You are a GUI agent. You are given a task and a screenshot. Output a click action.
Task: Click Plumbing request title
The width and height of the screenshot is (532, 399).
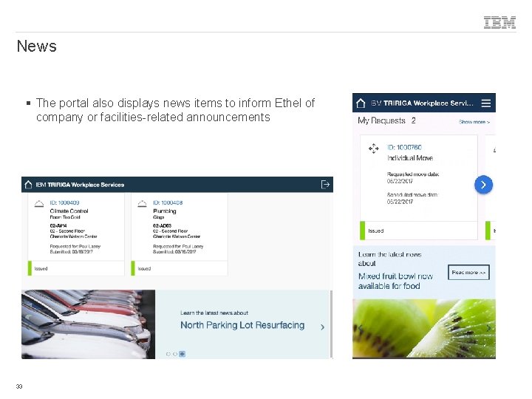(164, 211)
